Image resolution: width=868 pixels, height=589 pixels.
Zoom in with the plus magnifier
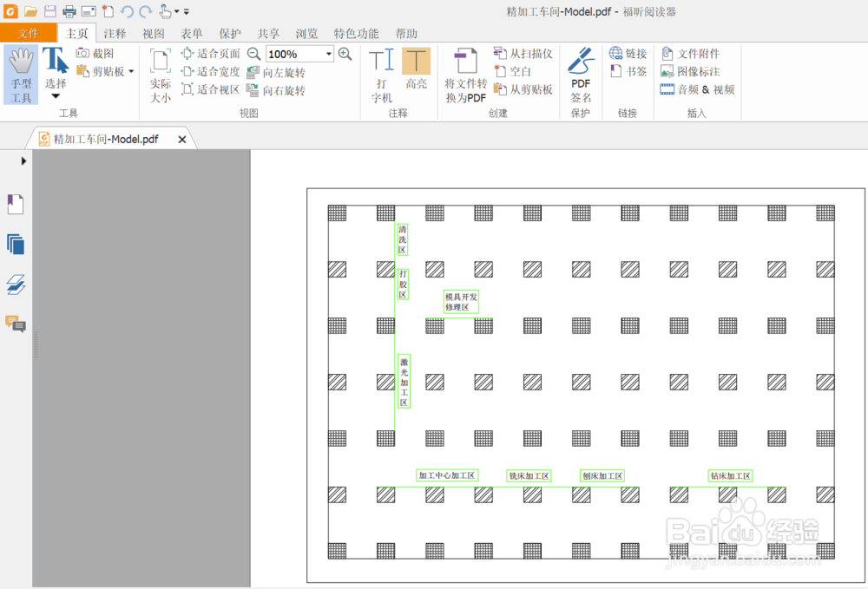(x=345, y=54)
